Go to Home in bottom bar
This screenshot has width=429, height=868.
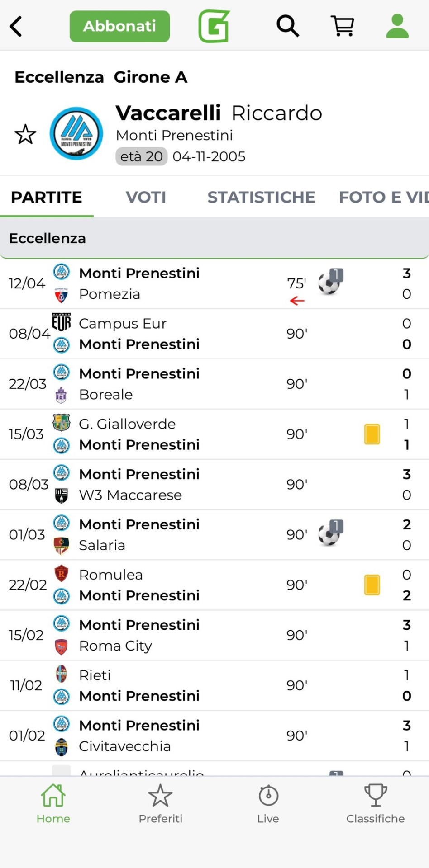click(x=53, y=804)
